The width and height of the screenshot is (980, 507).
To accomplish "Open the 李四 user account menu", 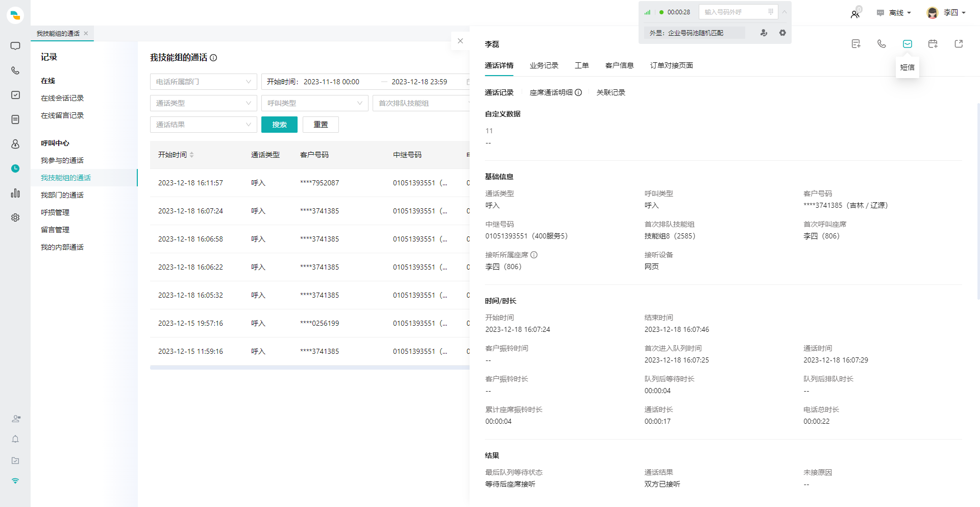I will click(x=946, y=13).
